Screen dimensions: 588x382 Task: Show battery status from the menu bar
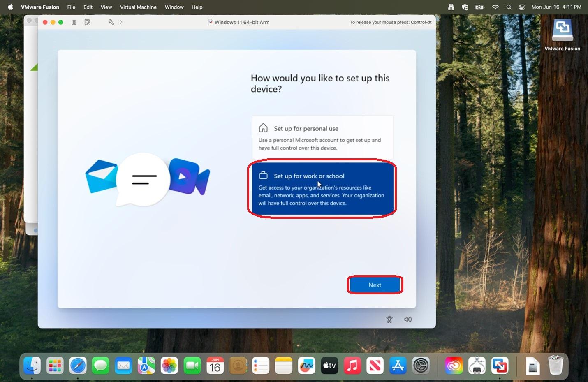tap(480, 7)
